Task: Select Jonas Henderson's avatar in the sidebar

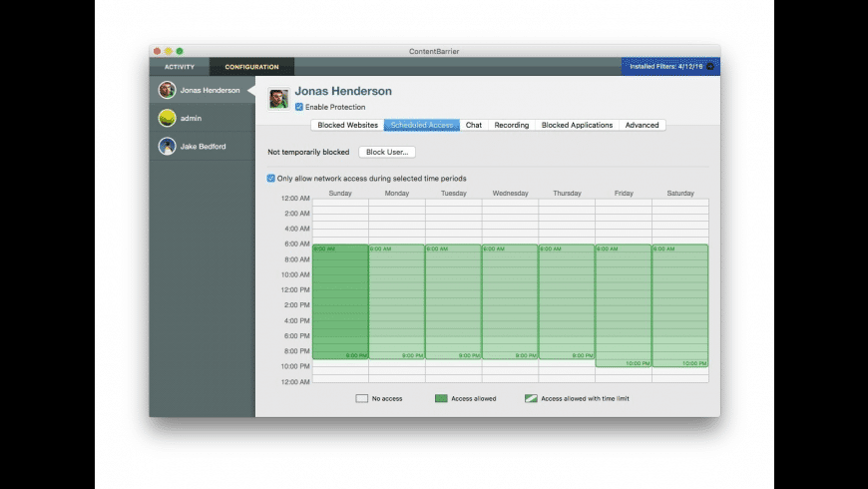Action: point(168,90)
